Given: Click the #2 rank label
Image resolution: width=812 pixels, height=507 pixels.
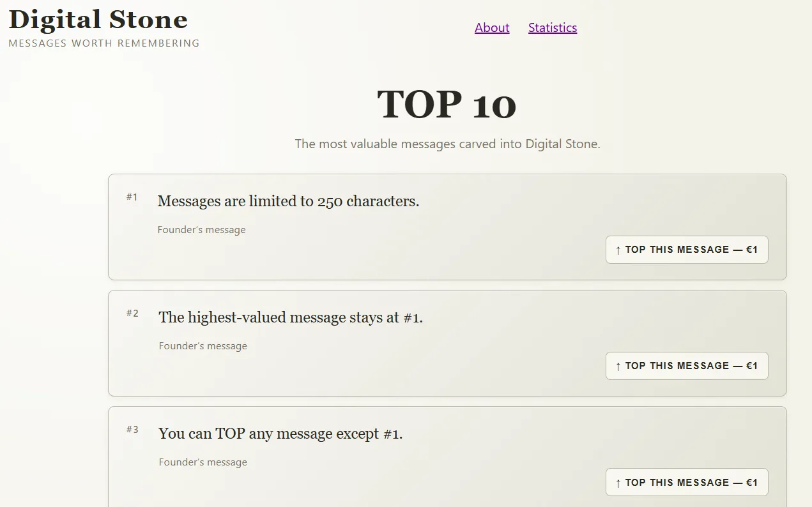Looking at the screenshot, I should coord(132,314).
